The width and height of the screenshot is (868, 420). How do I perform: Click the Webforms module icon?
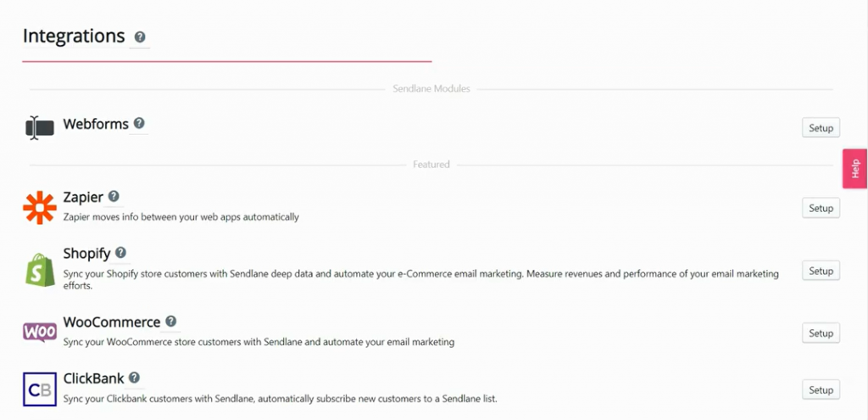[39, 128]
